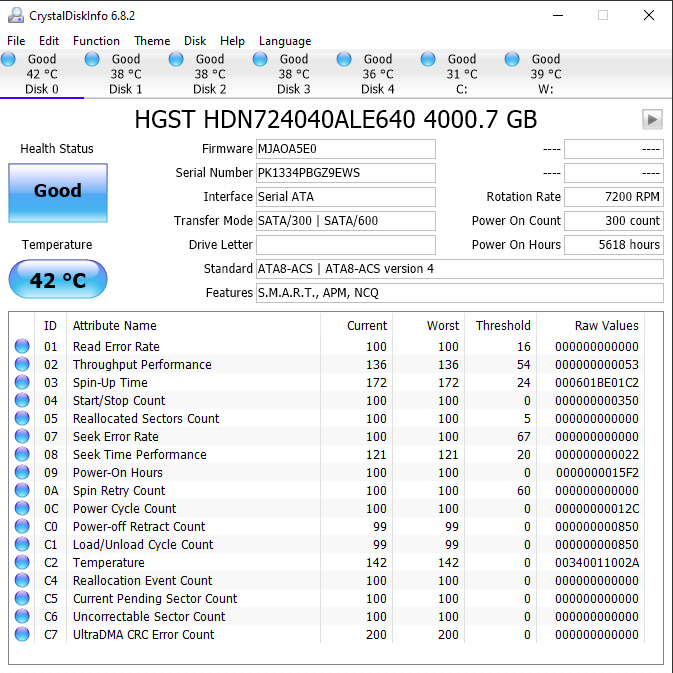Select the Current Pending Sector Count row
Screen dimensions: 673x673
pyautogui.click(x=327, y=598)
